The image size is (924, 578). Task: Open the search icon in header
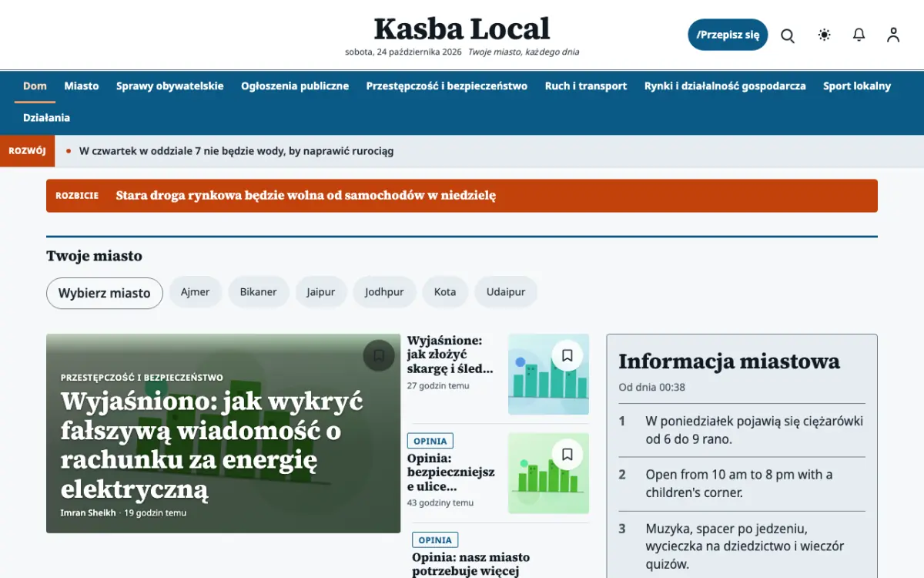click(x=788, y=35)
